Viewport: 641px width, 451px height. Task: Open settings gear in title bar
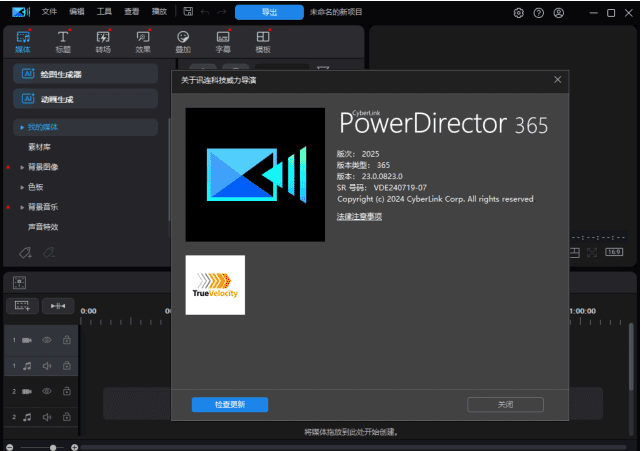coord(518,13)
